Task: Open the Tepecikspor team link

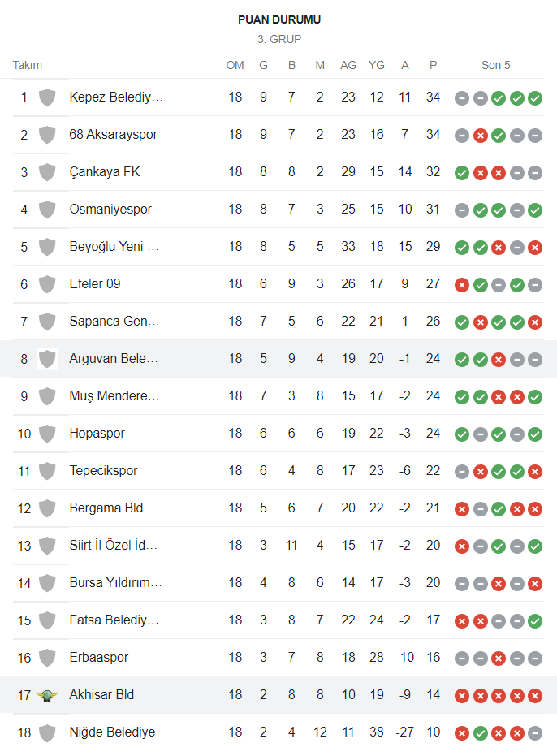Action: (103, 471)
